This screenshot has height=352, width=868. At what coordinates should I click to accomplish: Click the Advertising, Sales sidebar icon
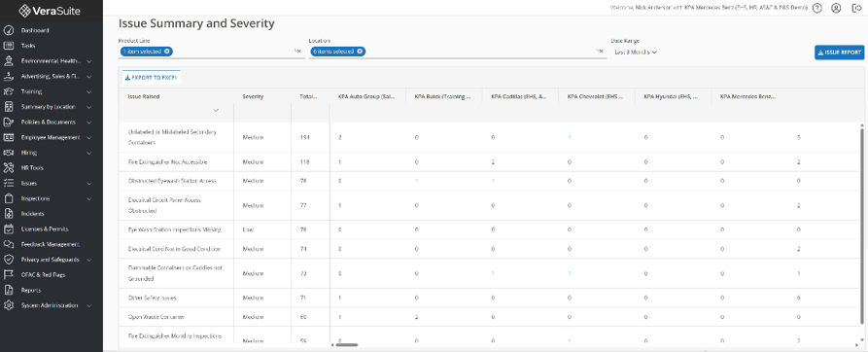point(9,77)
